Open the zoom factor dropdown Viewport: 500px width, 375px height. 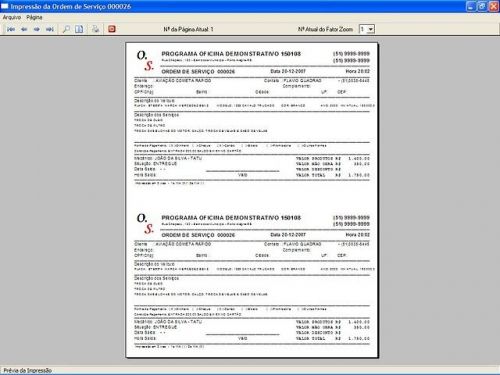[371, 29]
